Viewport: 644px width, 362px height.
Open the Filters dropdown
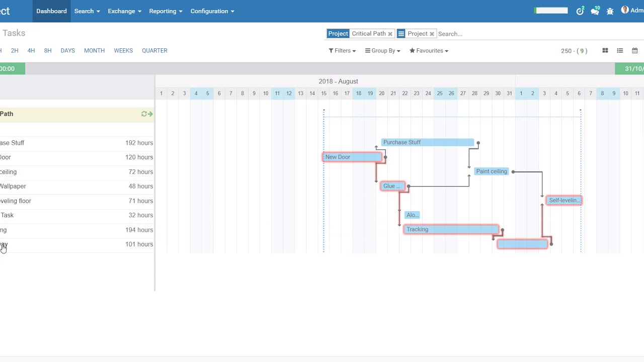[x=342, y=51]
